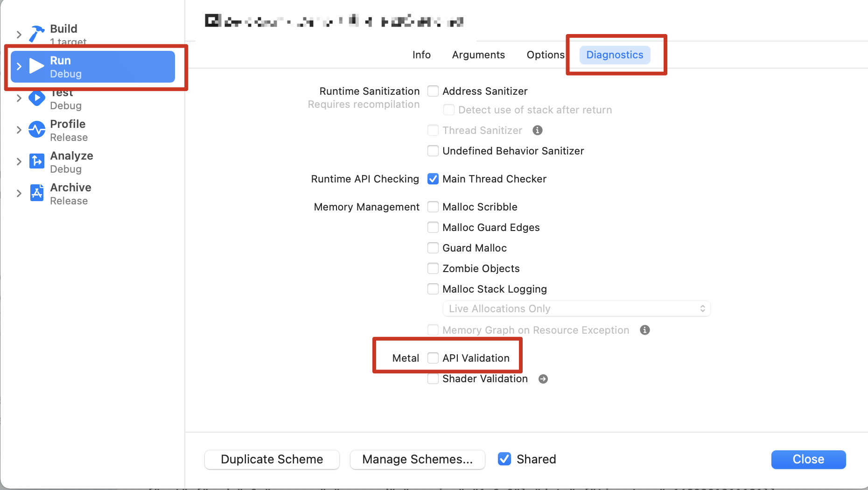Click the Run play icon
Screen dimensions: 868x490
point(36,66)
